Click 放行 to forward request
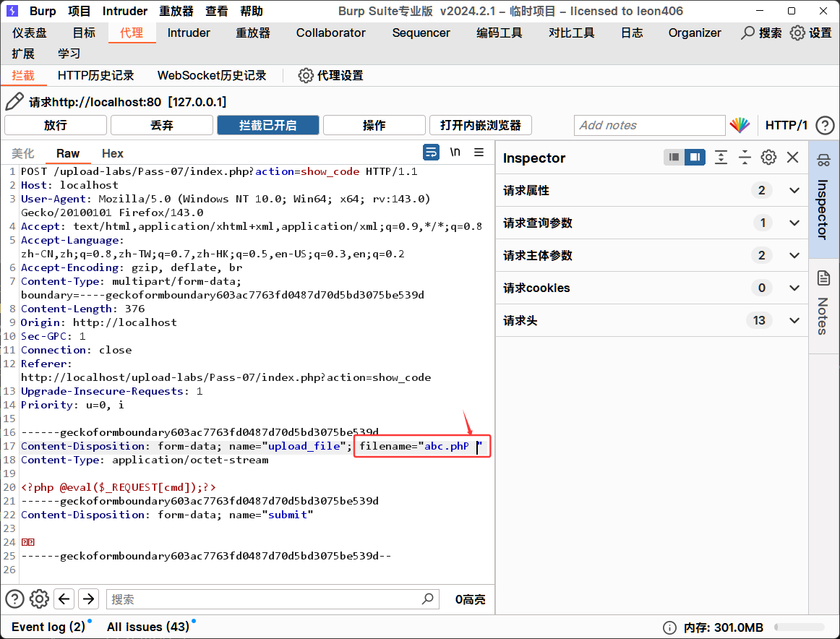The width and height of the screenshot is (840, 639). (56, 125)
